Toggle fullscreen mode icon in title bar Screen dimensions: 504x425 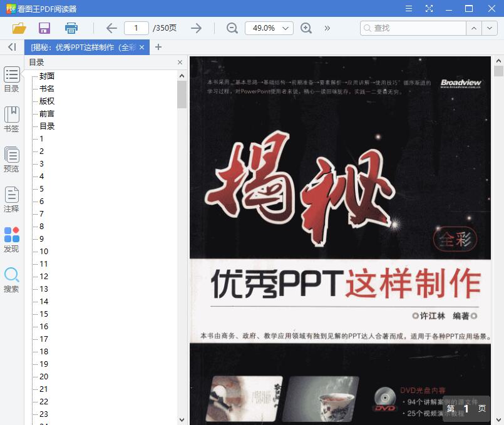point(429,8)
